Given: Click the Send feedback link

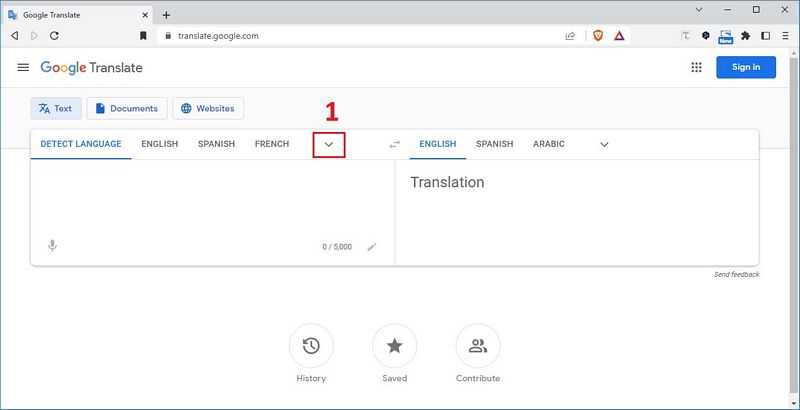Looking at the screenshot, I should (736, 274).
